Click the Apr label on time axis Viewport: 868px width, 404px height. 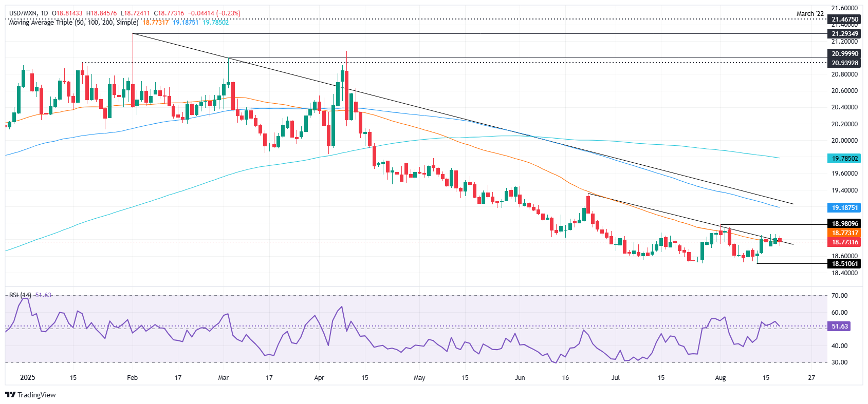pos(319,378)
